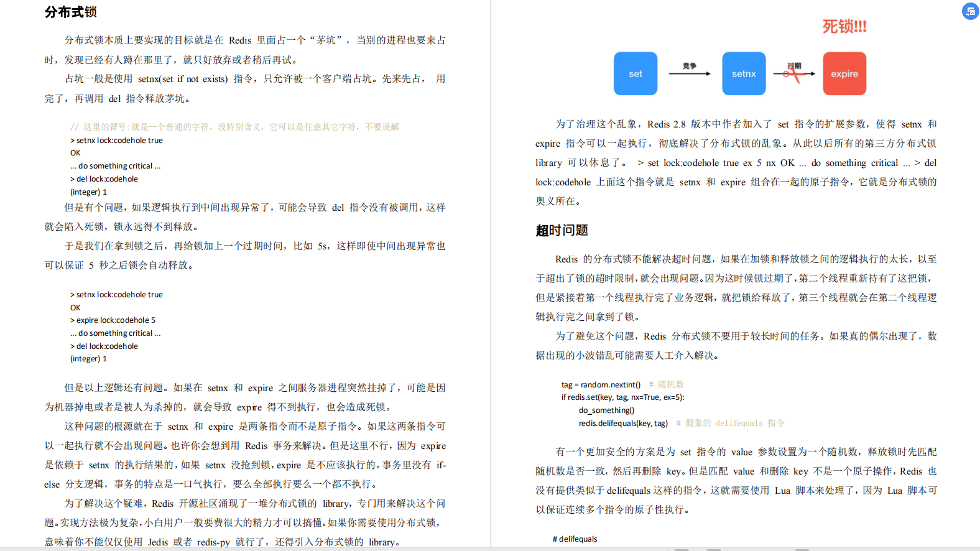Click the line 'if redis.set(key, tag, nx=True, ex=5):'
980x551 pixels.
click(622, 397)
